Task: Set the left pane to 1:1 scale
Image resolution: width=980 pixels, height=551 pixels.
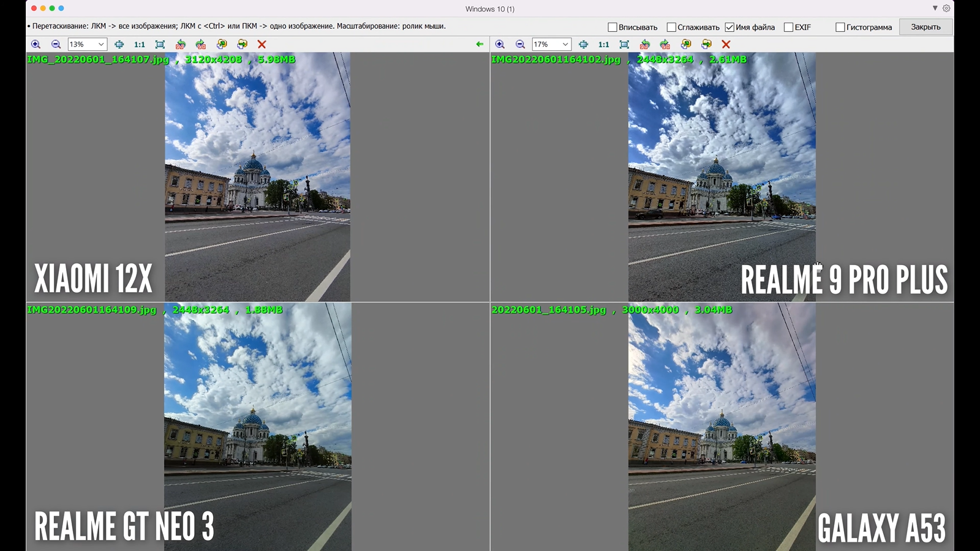Action: (x=140, y=44)
